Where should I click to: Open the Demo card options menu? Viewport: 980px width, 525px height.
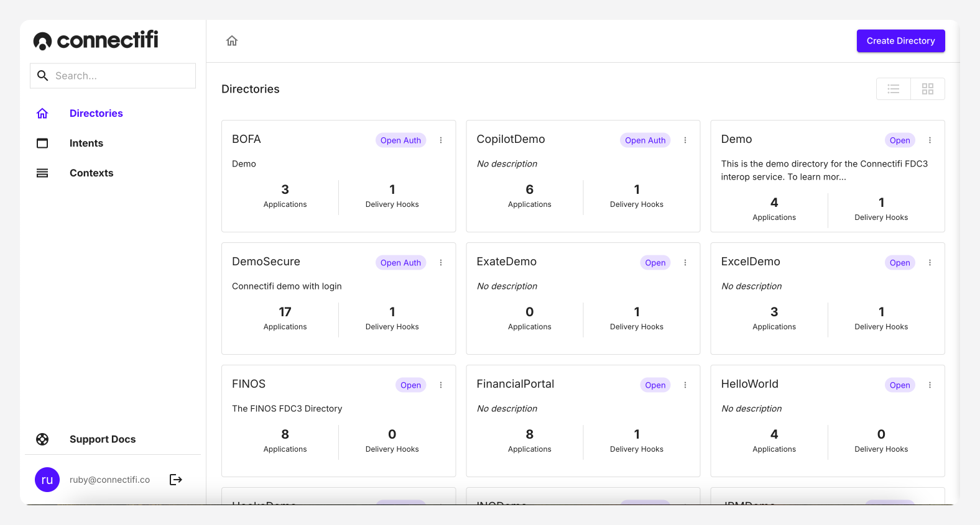[930, 140]
